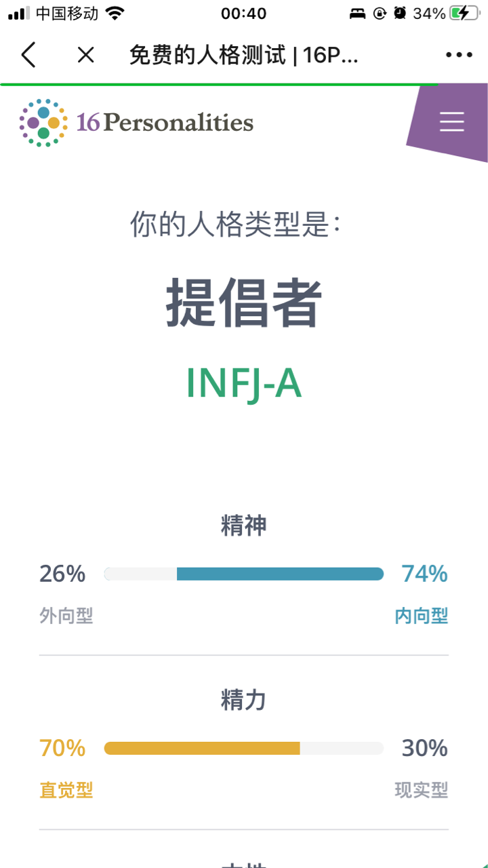Viewport: 488px width, 868px height.
Task: Tap the sleep mode bed icon
Action: click(357, 14)
